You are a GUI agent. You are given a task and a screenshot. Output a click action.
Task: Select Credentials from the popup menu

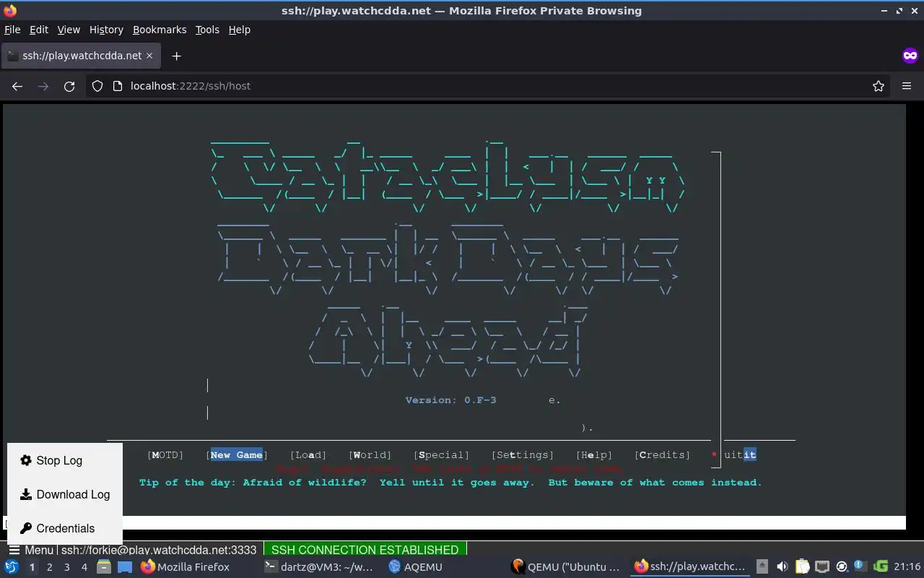pyautogui.click(x=64, y=528)
